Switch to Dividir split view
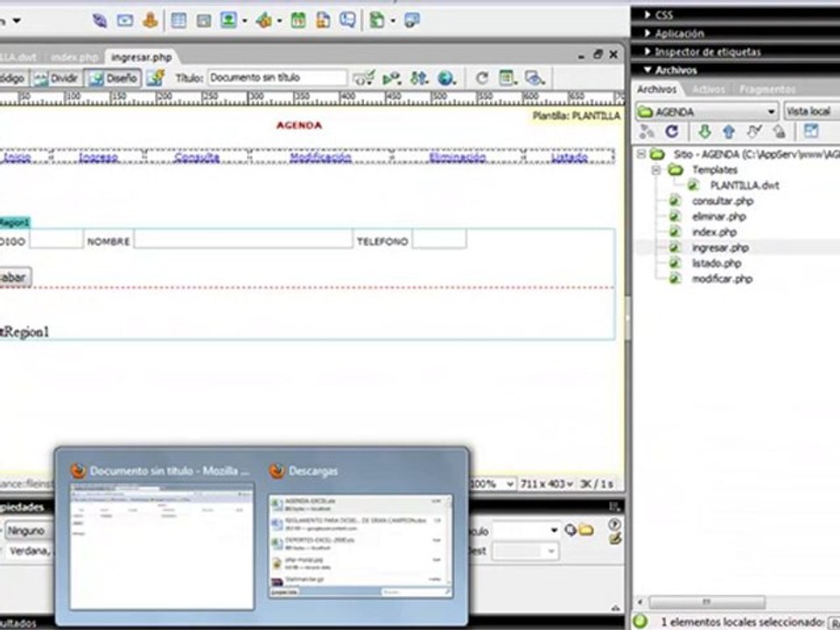The height and width of the screenshot is (630, 840). [x=56, y=78]
